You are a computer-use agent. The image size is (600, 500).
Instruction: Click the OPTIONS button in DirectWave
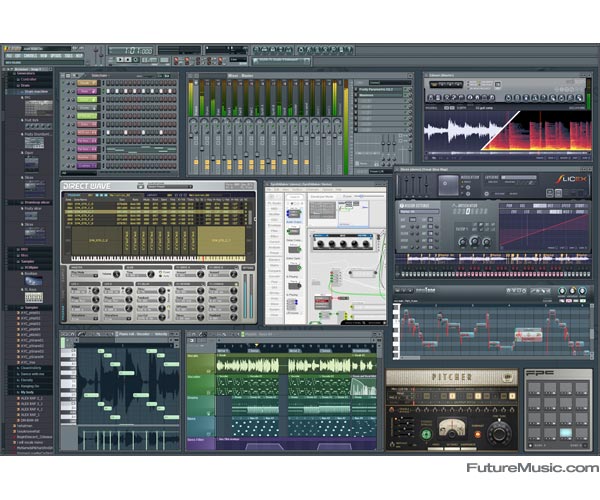tap(248, 268)
